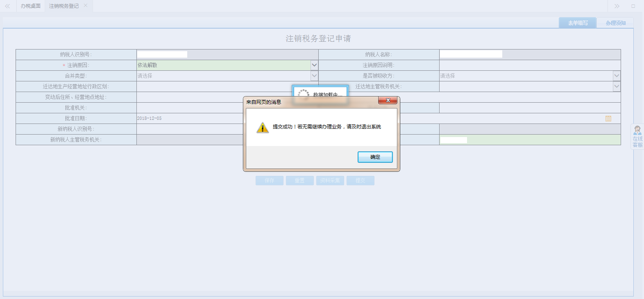
Task: Click the 重置 button
Action: (x=300, y=181)
